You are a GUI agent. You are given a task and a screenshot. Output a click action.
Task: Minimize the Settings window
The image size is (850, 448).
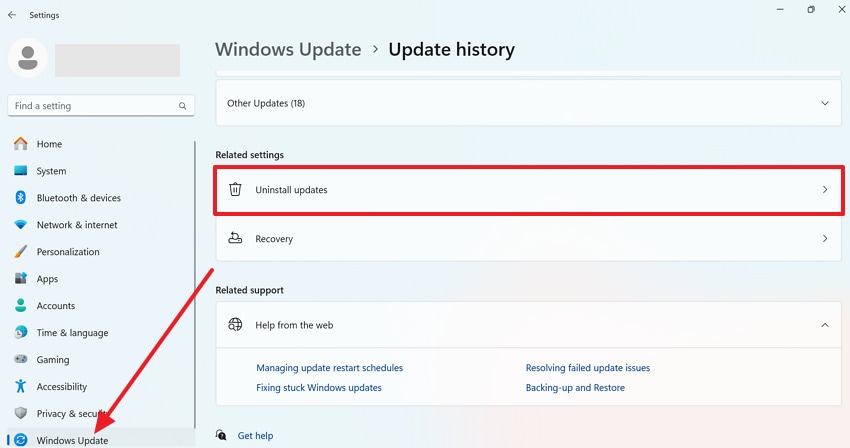click(780, 10)
